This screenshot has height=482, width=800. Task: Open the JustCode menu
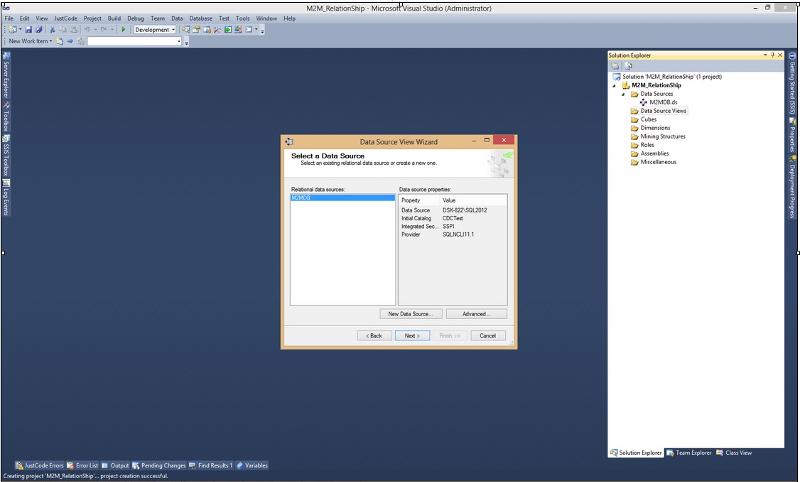66,18
